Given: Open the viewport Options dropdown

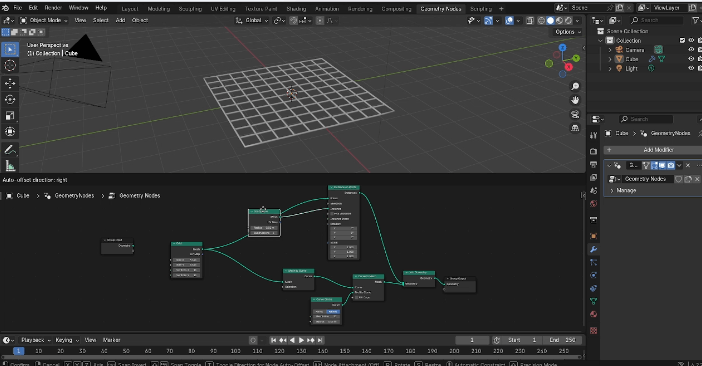Looking at the screenshot, I should (567, 32).
